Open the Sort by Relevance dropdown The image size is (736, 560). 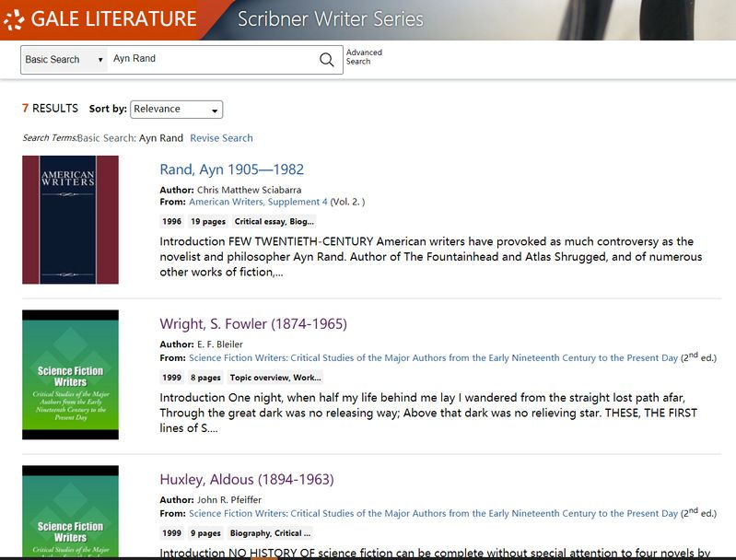[x=177, y=110]
